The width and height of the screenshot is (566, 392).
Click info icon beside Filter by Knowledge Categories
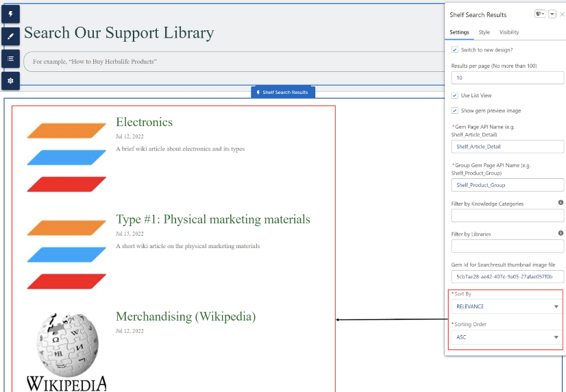pyautogui.click(x=561, y=202)
